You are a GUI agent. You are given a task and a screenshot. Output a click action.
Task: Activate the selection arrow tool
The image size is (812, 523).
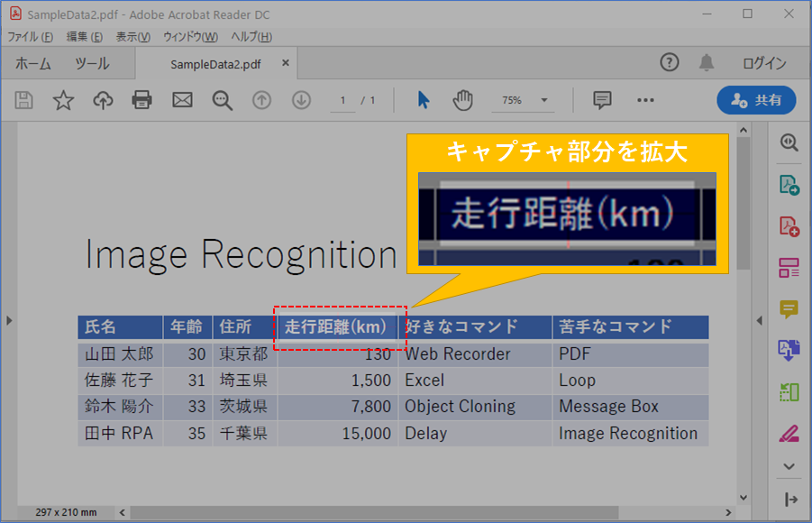[x=423, y=100]
